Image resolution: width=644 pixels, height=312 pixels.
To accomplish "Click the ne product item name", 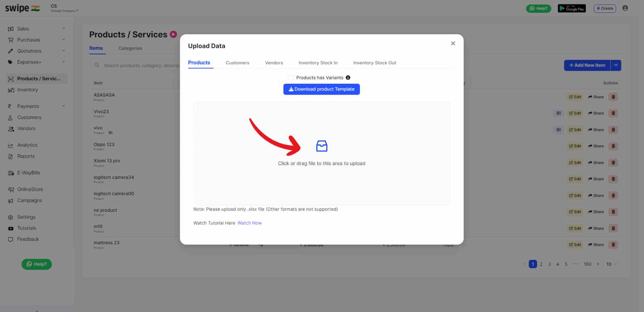I will pos(105,210).
